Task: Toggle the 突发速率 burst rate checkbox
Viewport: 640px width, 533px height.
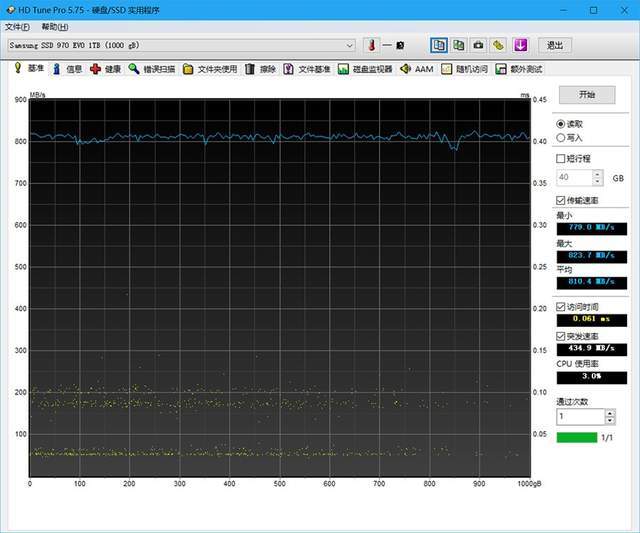Action: (561, 336)
